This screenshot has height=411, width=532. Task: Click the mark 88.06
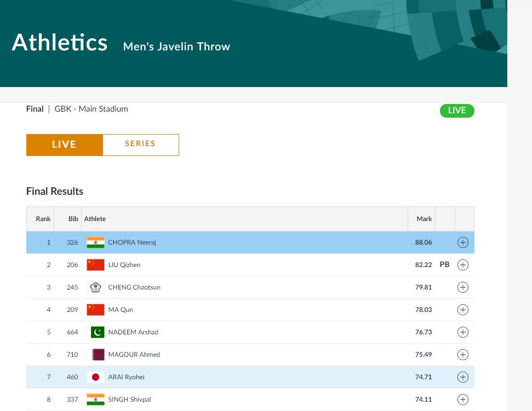click(424, 242)
